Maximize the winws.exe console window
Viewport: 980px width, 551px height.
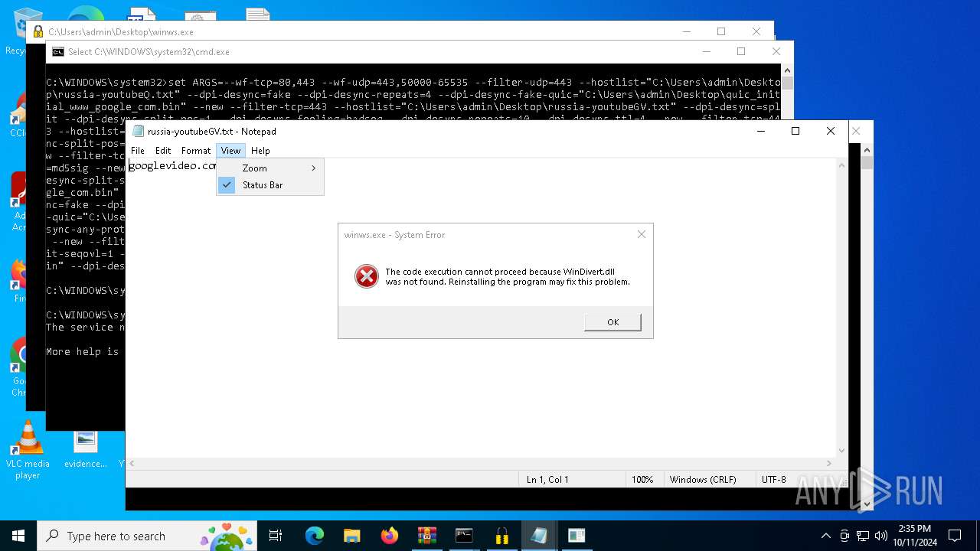[721, 31]
